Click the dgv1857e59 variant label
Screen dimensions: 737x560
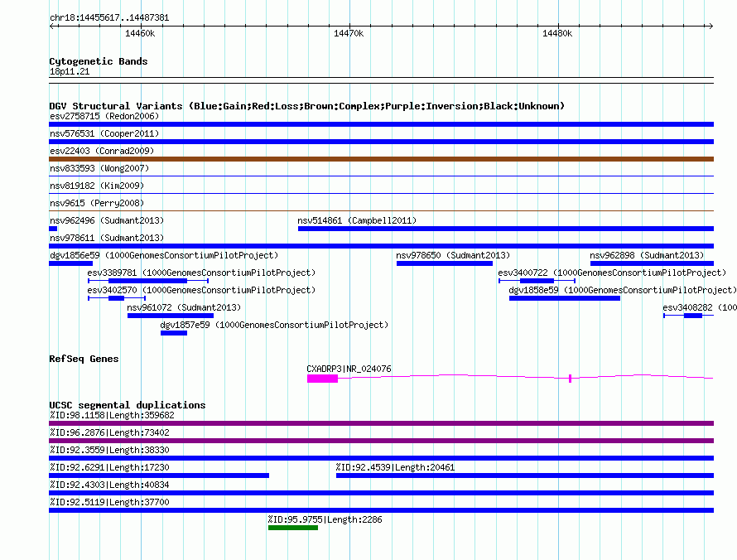tap(274, 325)
